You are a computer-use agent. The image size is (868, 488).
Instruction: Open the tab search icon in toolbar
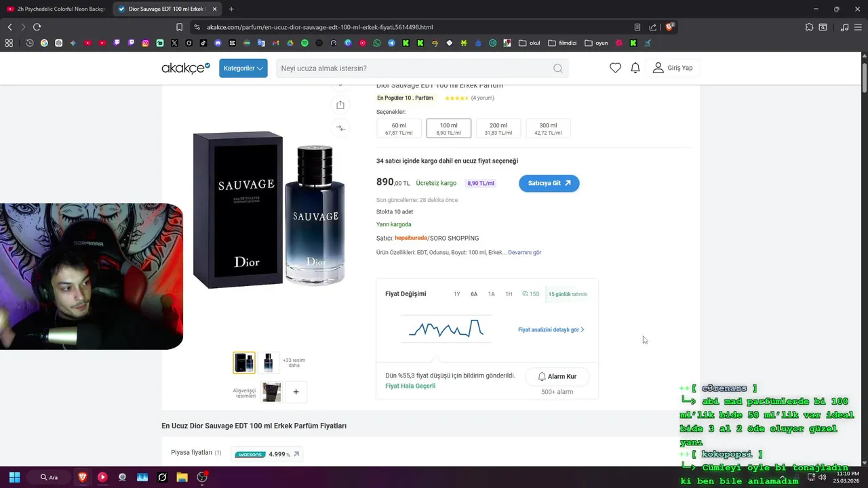(823, 27)
